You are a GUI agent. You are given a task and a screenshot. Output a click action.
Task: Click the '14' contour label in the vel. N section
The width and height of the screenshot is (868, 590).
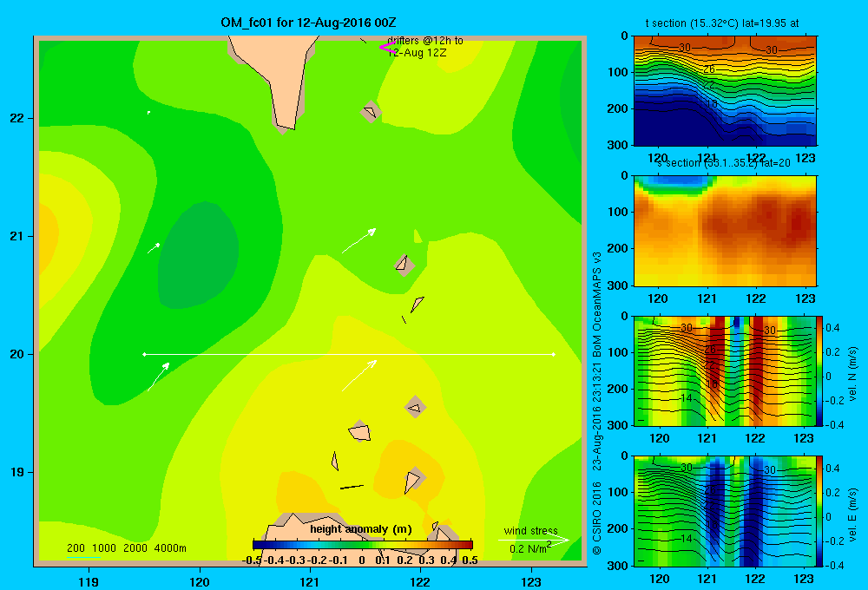click(687, 398)
